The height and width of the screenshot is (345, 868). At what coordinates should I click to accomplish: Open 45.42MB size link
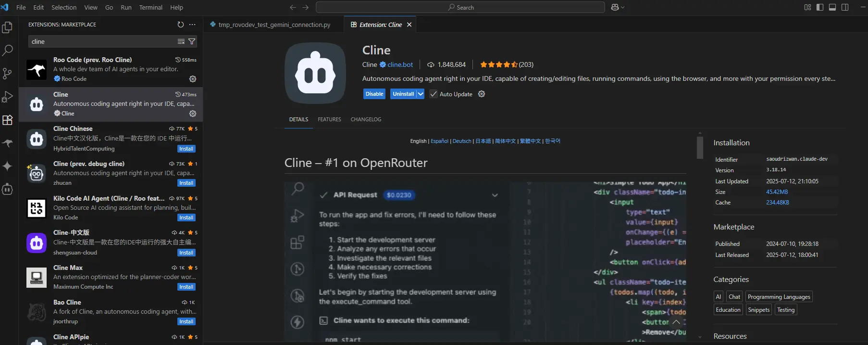[x=777, y=192]
